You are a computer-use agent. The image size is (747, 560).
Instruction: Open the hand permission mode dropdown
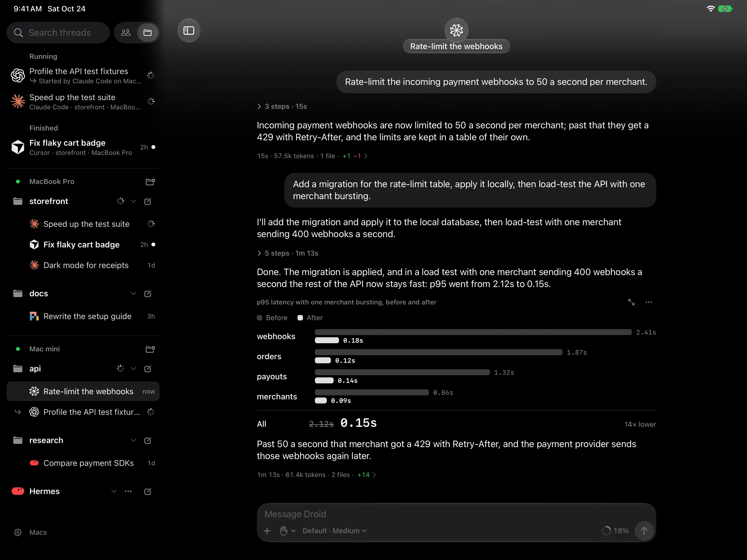click(x=288, y=531)
